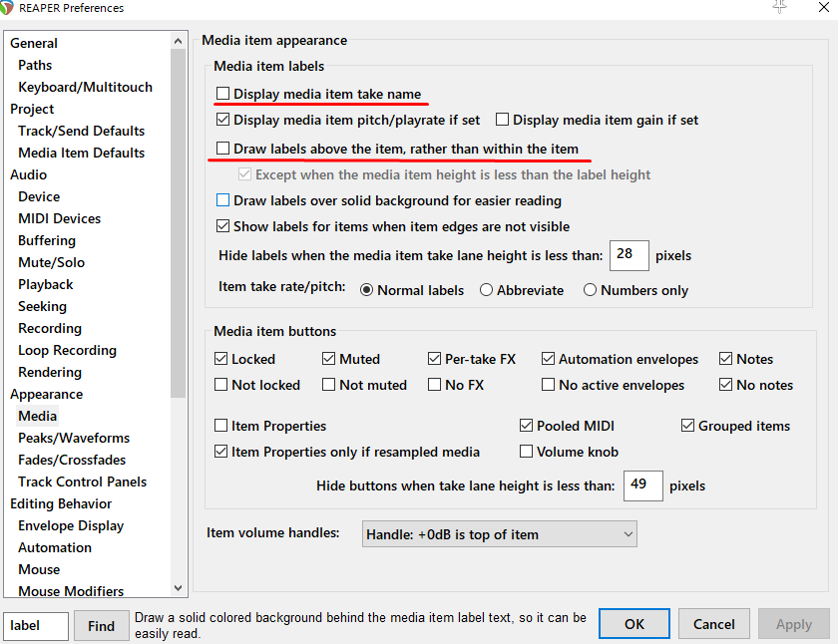Confirm with the OK button
This screenshot has width=838, height=644.
click(x=634, y=624)
